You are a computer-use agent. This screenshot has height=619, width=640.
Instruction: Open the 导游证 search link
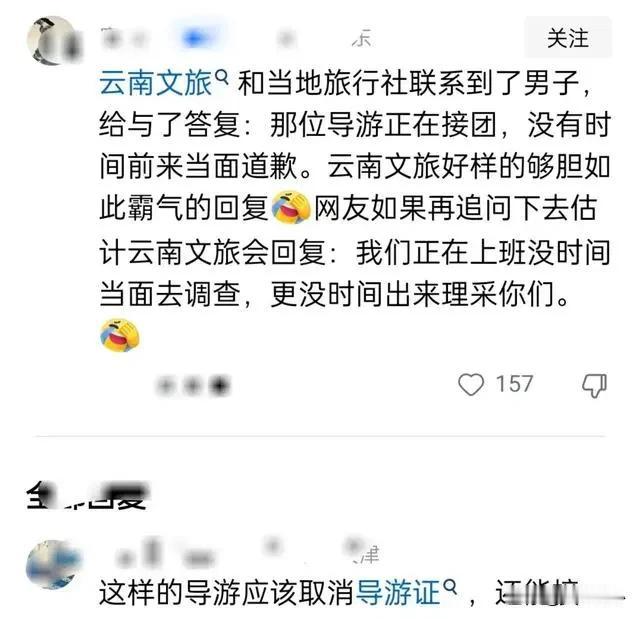pos(398,592)
